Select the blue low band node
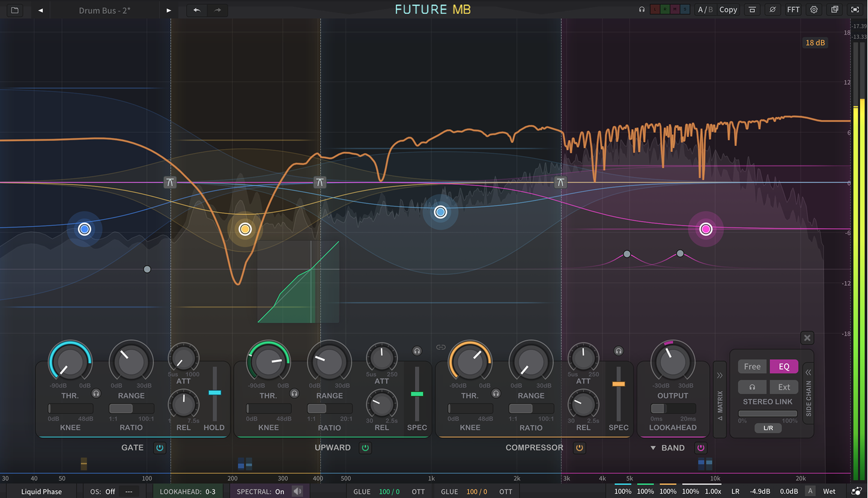Image resolution: width=868 pixels, height=498 pixels. click(x=84, y=229)
